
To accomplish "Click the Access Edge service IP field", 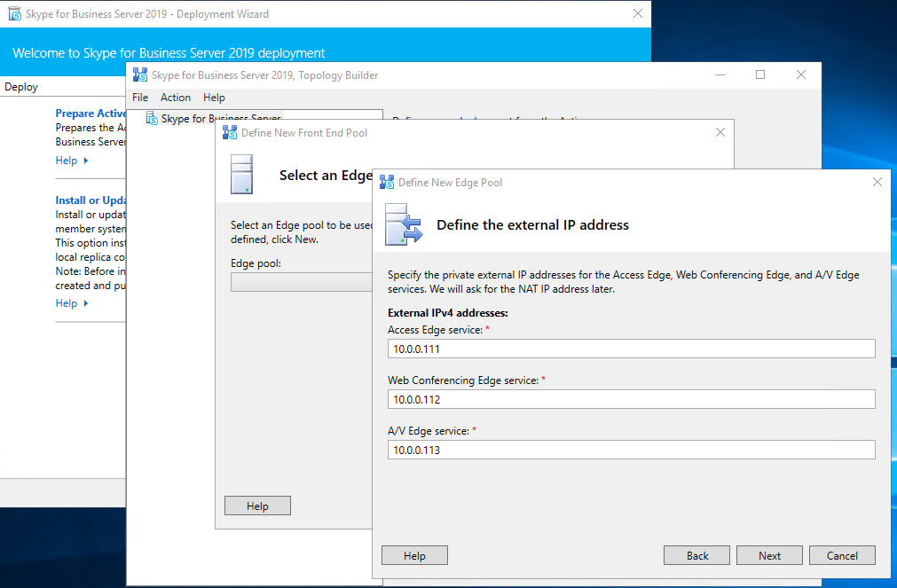I will click(x=631, y=349).
